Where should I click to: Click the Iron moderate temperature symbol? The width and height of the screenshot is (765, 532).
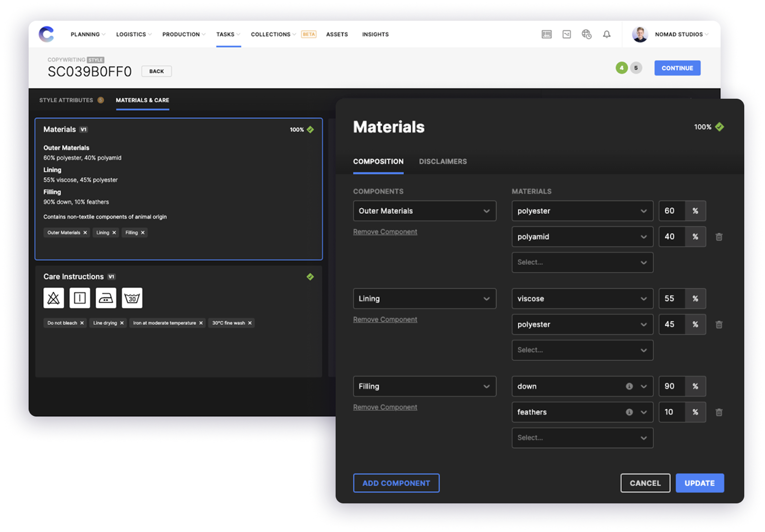tap(106, 298)
